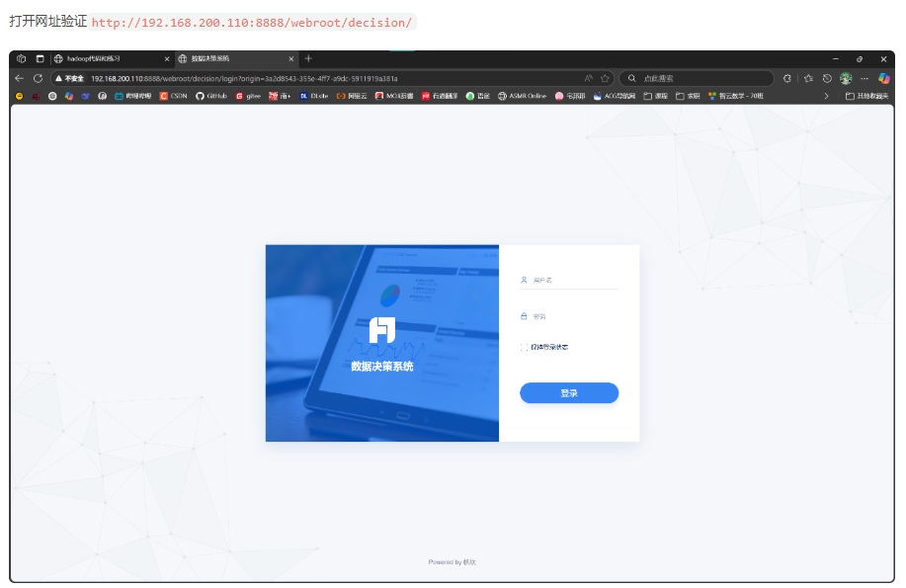Click the user profile avatar

pyautogui.click(x=846, y=78)
